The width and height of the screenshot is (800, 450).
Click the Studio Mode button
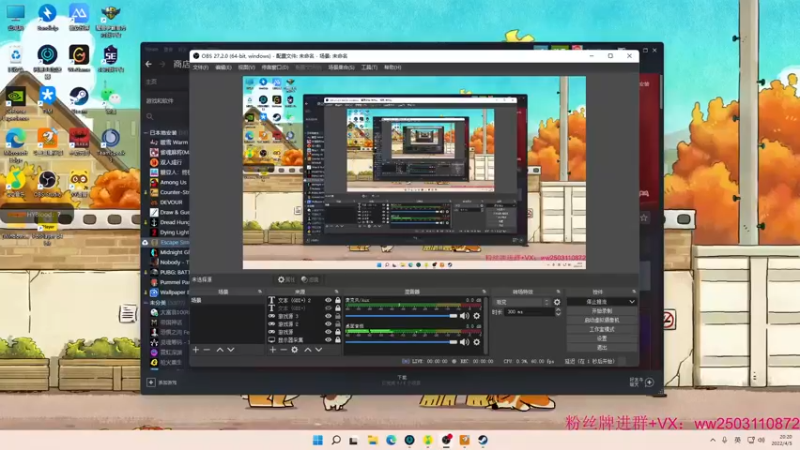click(x=602, y=330)
